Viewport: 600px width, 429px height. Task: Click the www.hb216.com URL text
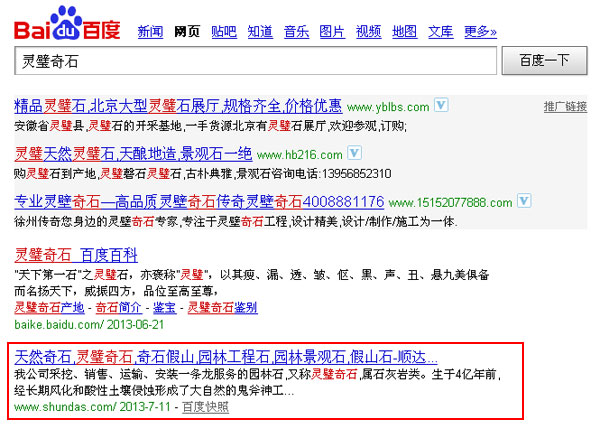click(x=300, y=155)
